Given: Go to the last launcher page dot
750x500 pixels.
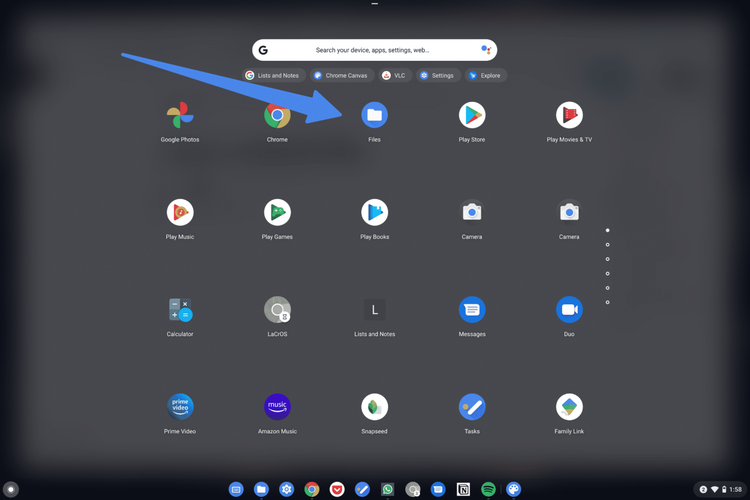Looking at the screenshot, I should (x=607, y=302).
